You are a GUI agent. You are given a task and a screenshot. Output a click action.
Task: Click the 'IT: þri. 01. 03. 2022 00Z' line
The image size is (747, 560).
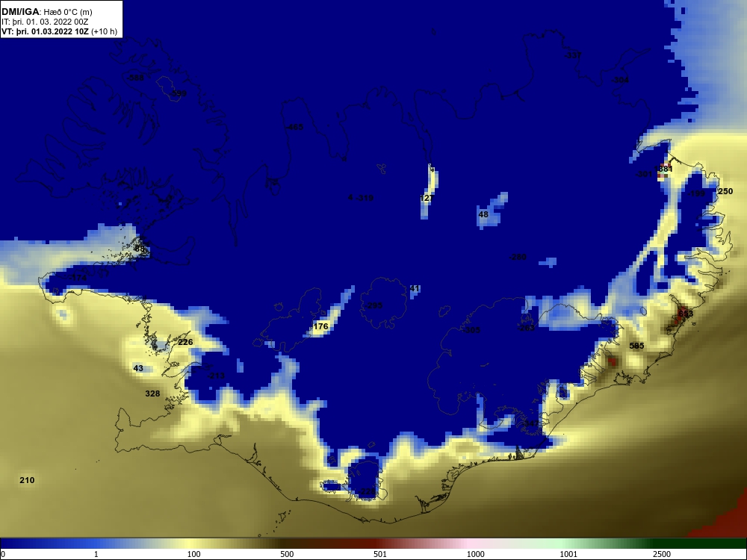click(x=45, y=22)
